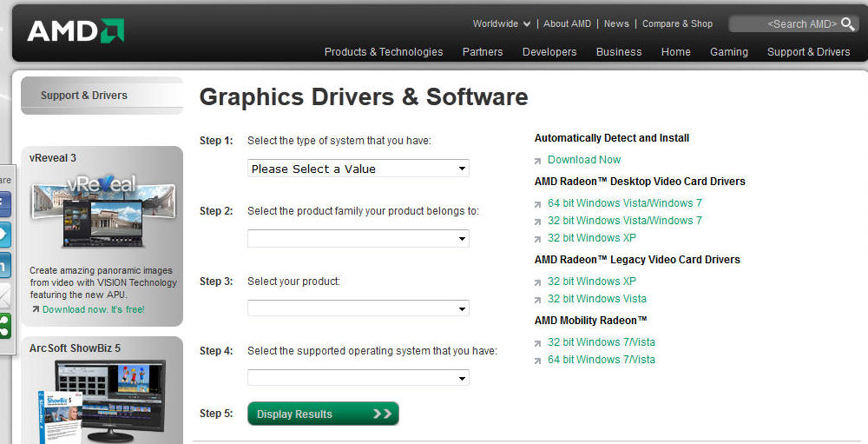Open the Home menu
The image size is (868, 444).
click(x=676, y=52)
